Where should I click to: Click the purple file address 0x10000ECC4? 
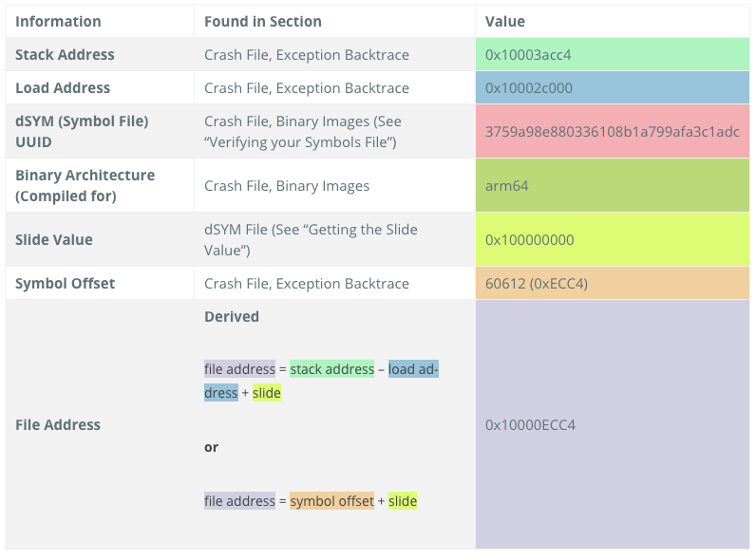coord(530,425)
